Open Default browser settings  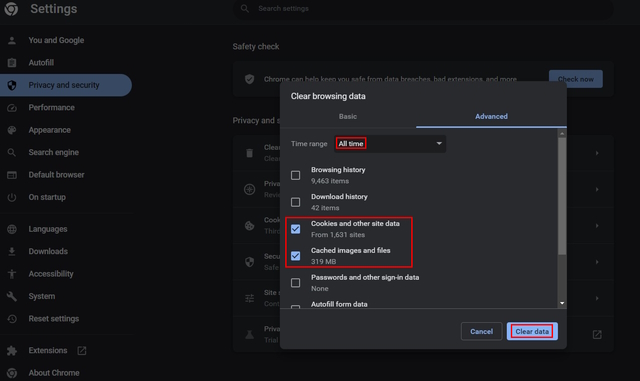coord(56,175)
